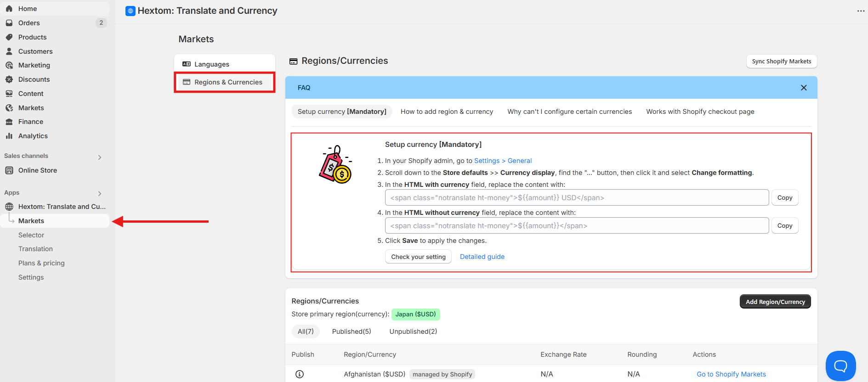Open the Setup currency [Mandatory] tab
This screenshot has height=382, width=868.
(342, 112)
